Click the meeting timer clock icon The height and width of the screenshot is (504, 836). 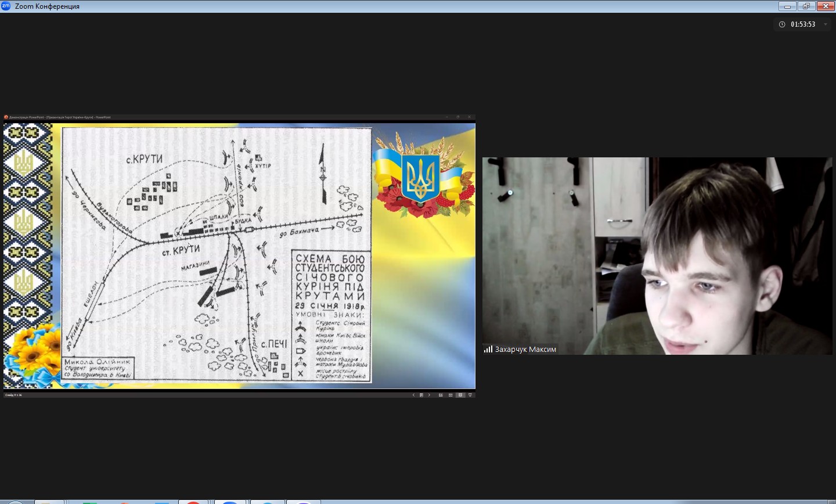coord(782,24)
